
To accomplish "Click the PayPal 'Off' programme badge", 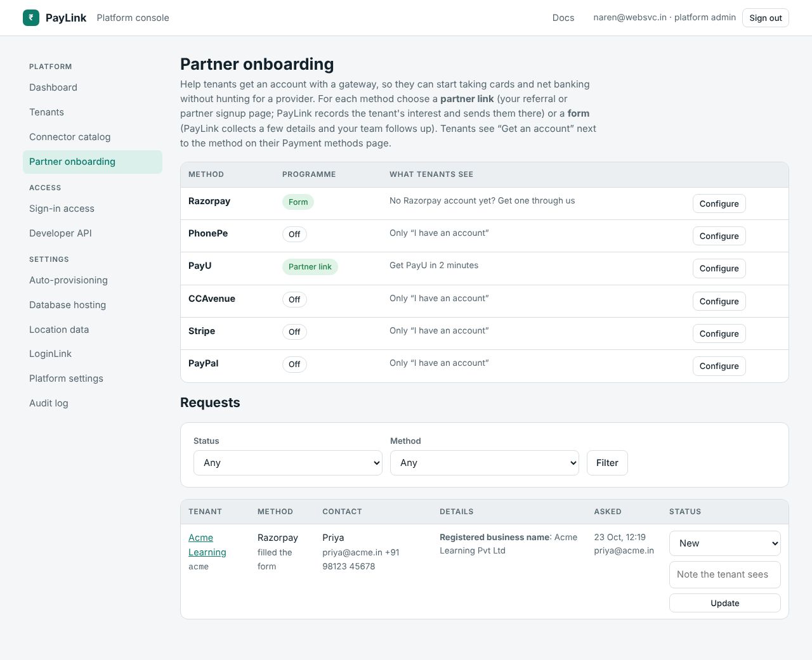I will click(294, 365).
